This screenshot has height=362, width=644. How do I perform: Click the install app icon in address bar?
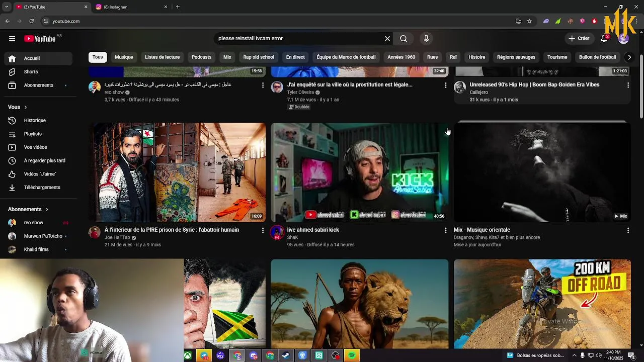click(518, 21)
